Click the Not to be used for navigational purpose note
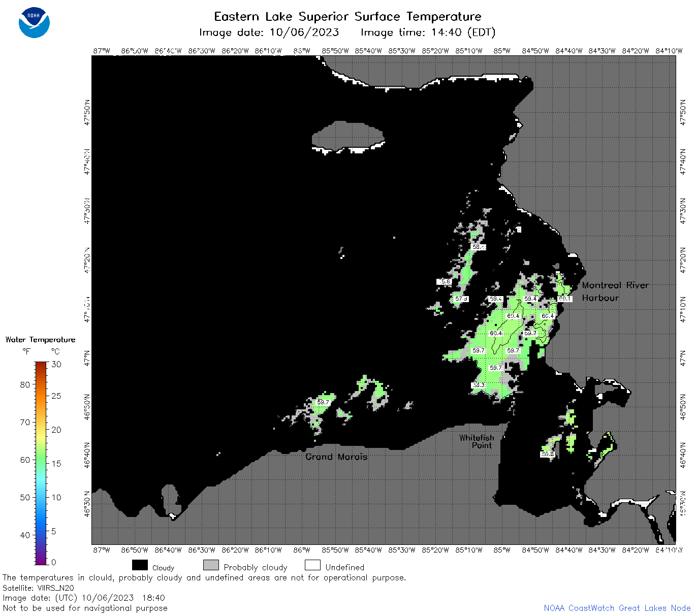The width and height of the screenshot is (696, 616). 85,608
